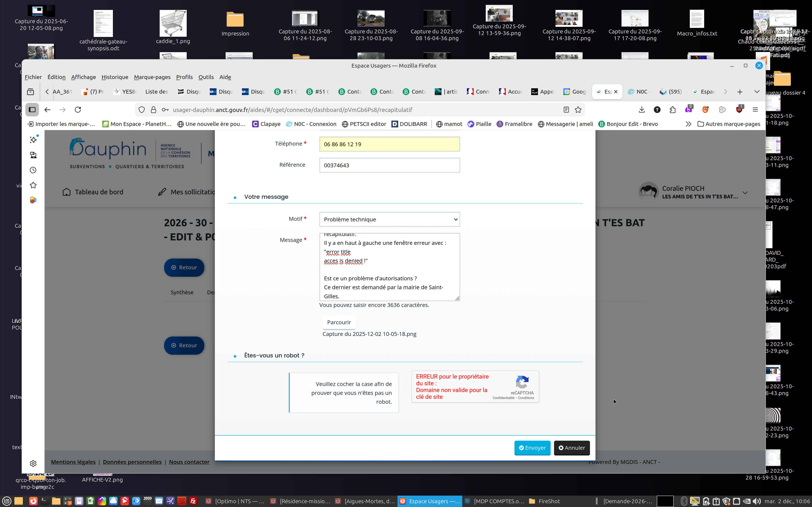The width and height of the screenshot is (812, 507).
Task: Open the downloads arrow icon
Action: 642,110
